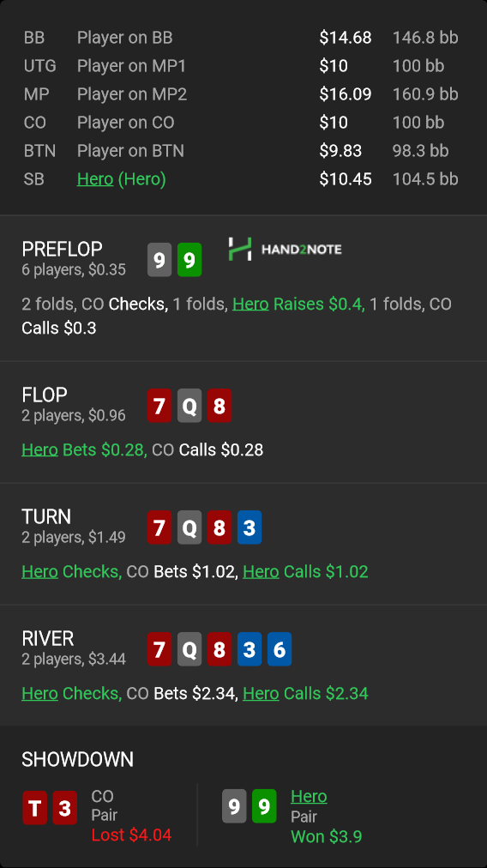Image resolution: width=487 pixels, height=868 pixels.
Task: Click the gray Q card on the flop
Action: (x=189, y=406)
